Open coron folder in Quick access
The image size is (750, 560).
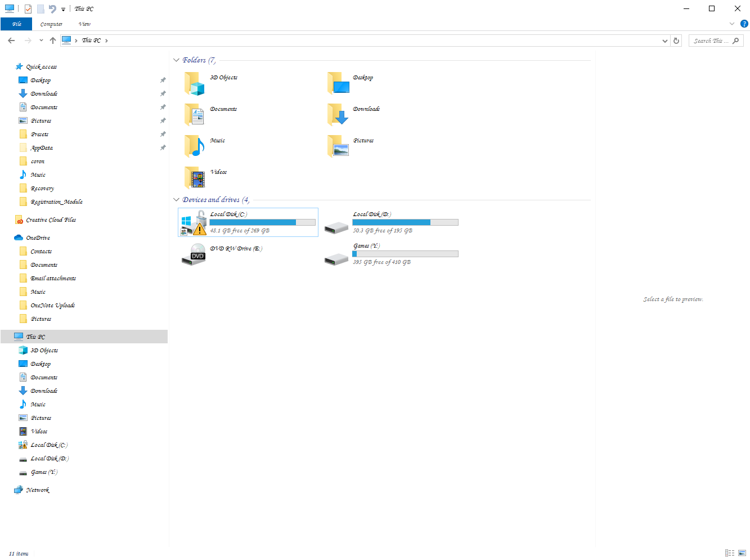pyautogui.click(x=38, y=161)
